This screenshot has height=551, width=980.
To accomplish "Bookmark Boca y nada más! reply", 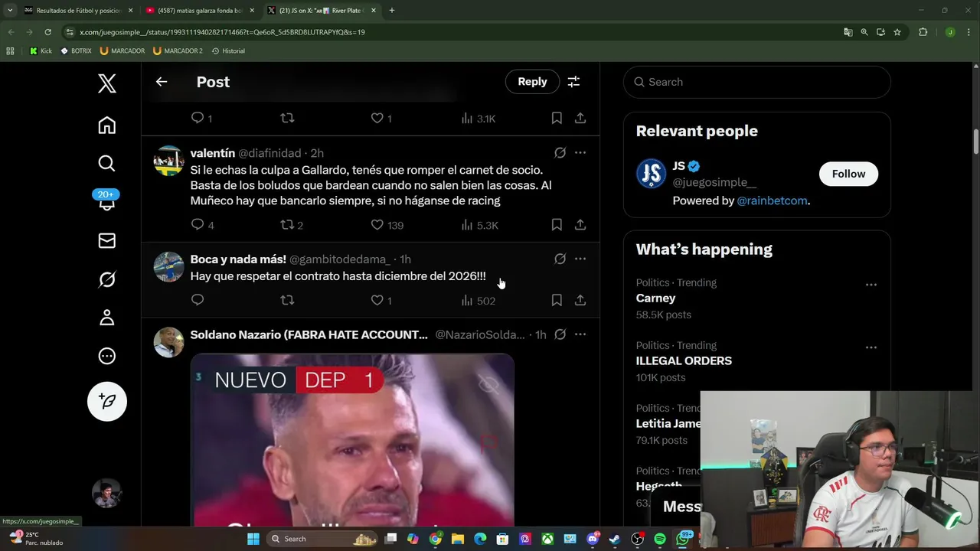I will pos(557,301).
